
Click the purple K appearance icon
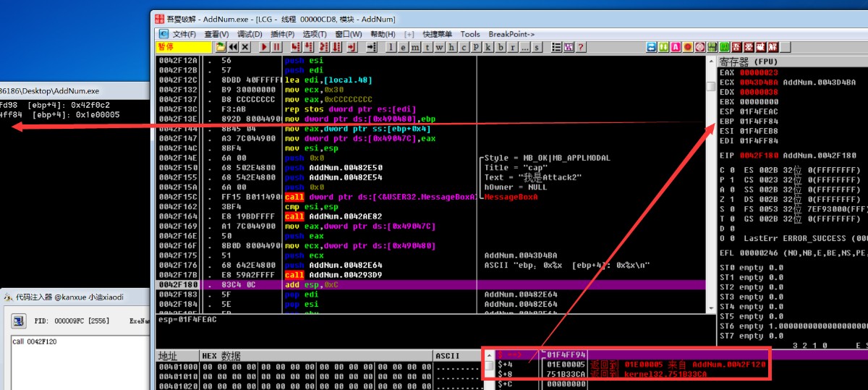pos(569,47)
